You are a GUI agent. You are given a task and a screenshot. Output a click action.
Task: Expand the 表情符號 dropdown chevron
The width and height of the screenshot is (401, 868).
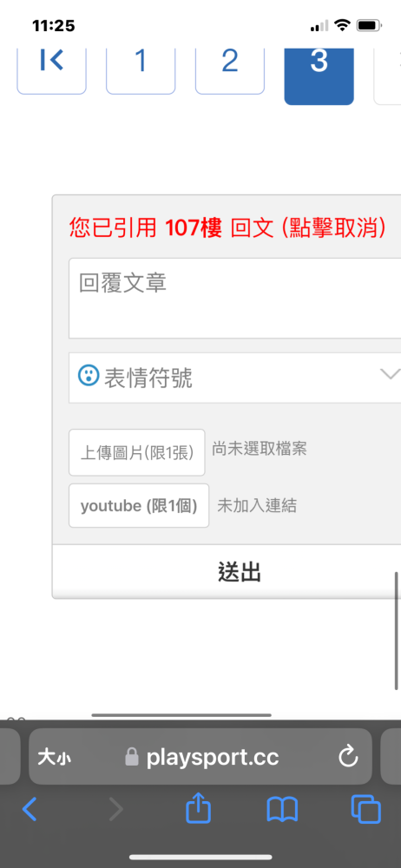(x=390, y=375)
